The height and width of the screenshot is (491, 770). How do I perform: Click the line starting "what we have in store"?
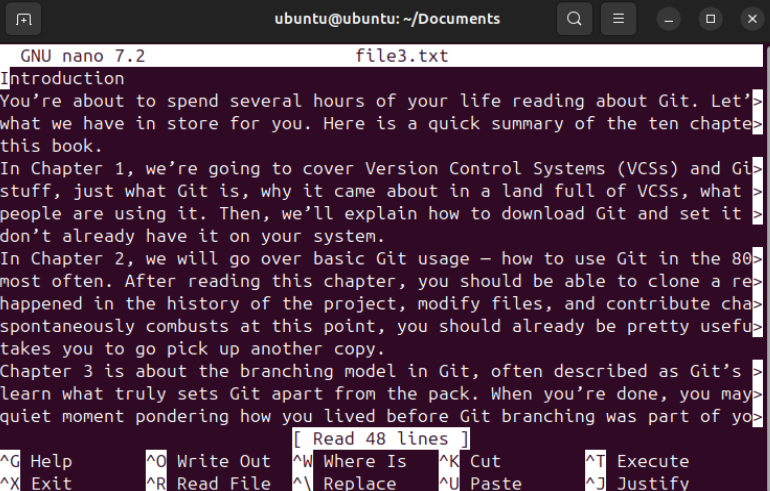click(x=381, y=124)
